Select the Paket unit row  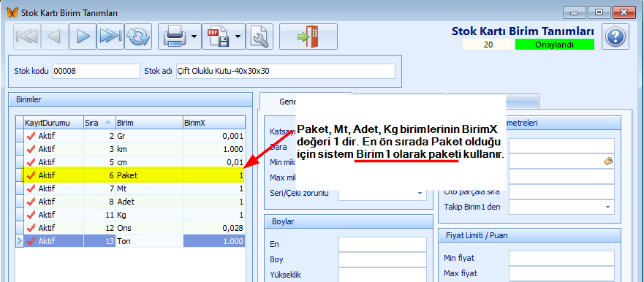(130, 175)
